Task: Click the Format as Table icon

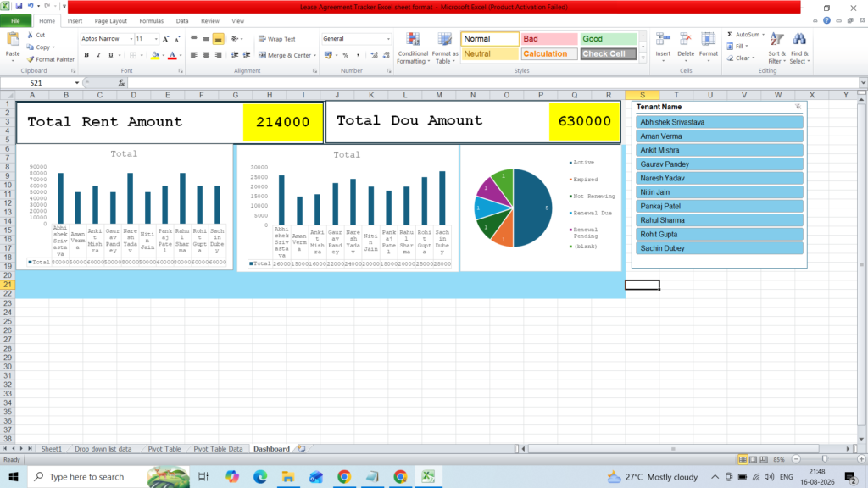Action: 444,40
